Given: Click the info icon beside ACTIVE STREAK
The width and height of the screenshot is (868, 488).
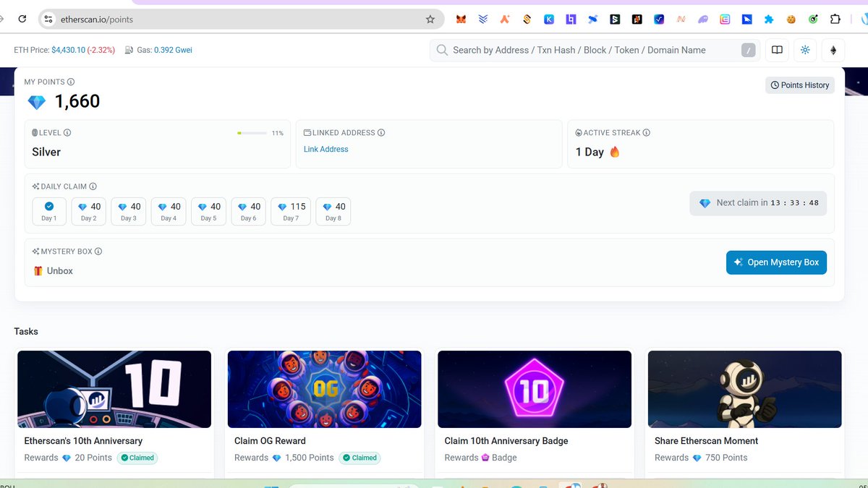Looking at the screenshot, I should [x=647, y=132].
